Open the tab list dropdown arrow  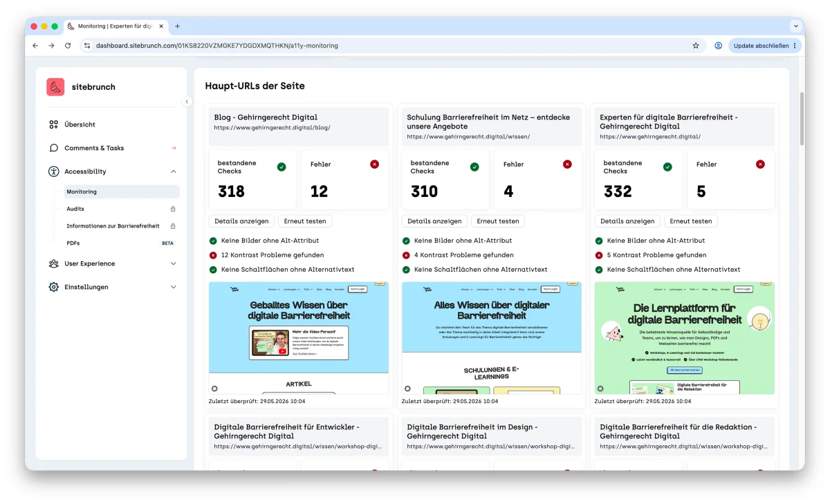(x=795, y=26)
